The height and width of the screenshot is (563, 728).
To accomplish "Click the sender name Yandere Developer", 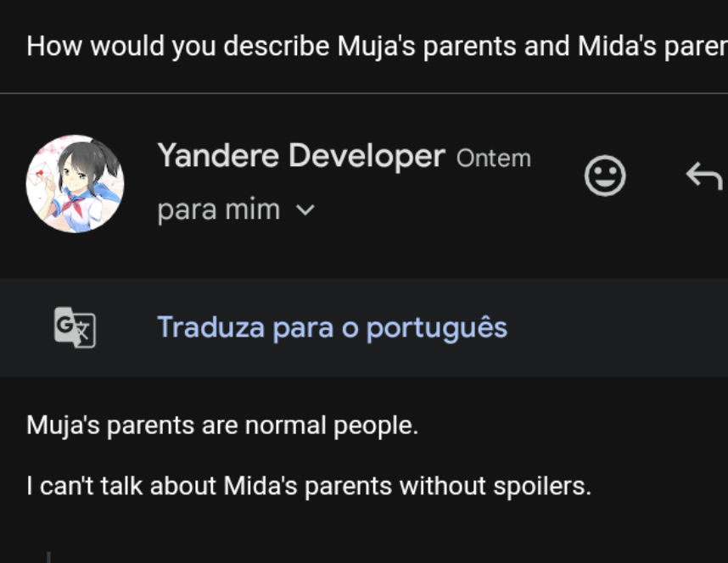I will [x=300, y=156].
